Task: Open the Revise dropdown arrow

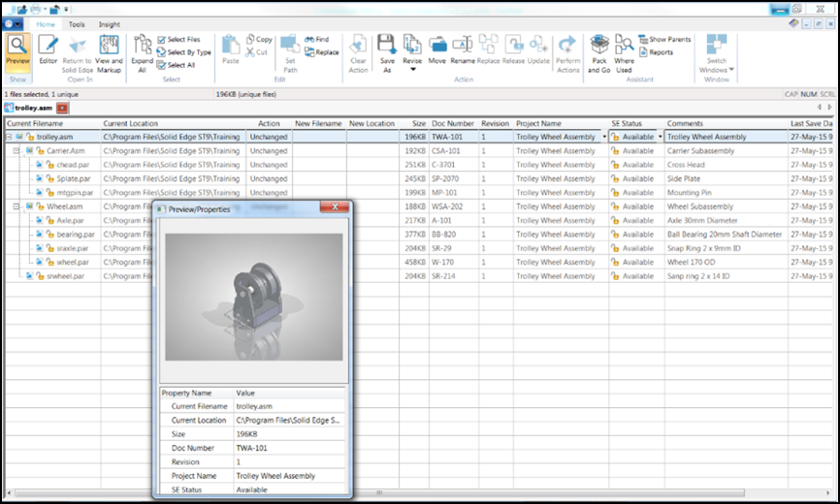Action: point(412,69)
